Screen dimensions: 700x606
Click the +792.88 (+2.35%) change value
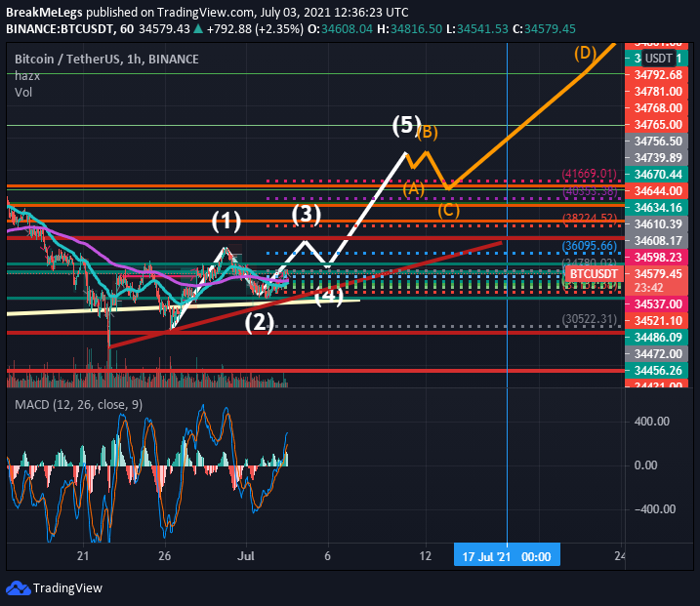[x=255, y=29]
